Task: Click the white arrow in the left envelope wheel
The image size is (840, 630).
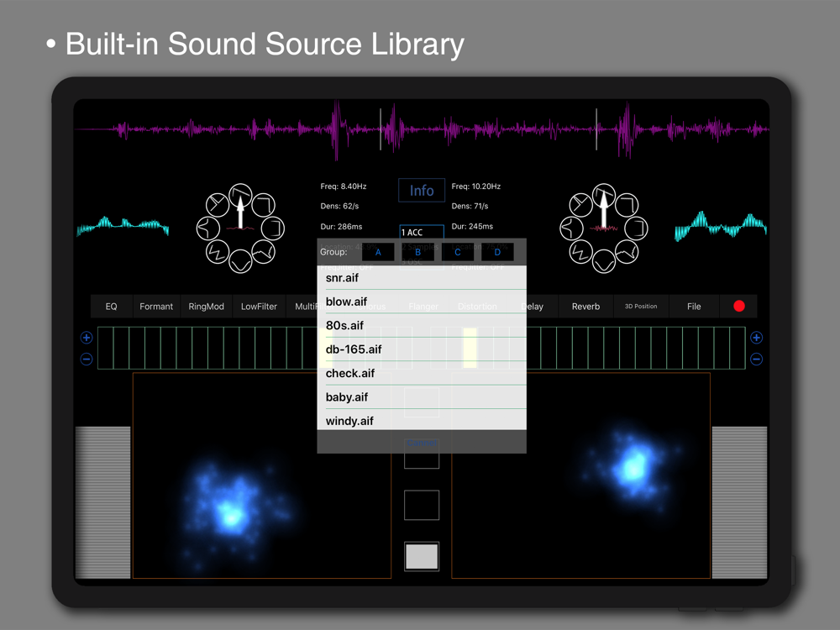Action: (x=240, y=213)
